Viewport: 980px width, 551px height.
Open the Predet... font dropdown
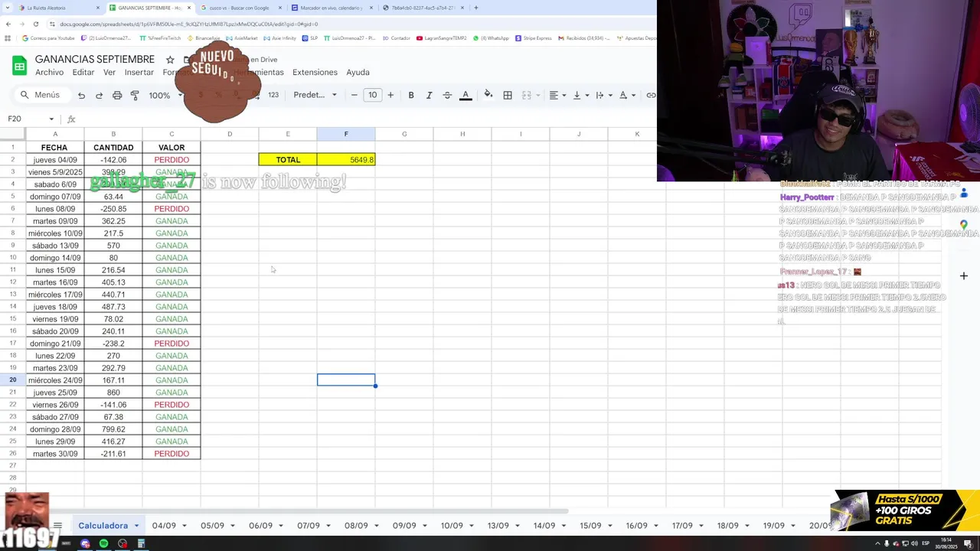pos(315,95)
